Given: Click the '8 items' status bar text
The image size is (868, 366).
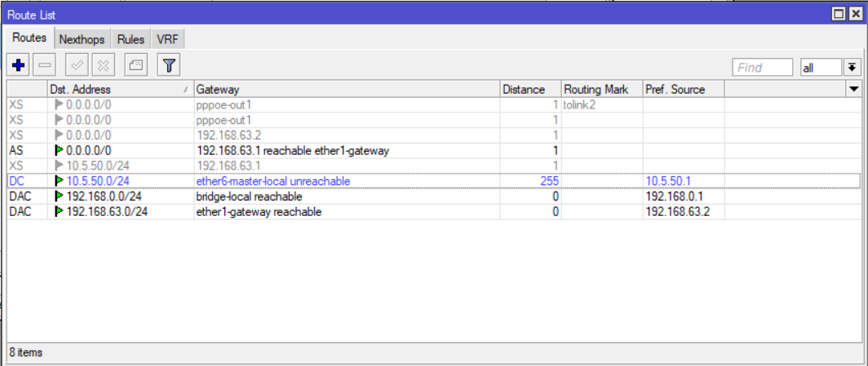Looking at the screenshot, I should (25, 352).
